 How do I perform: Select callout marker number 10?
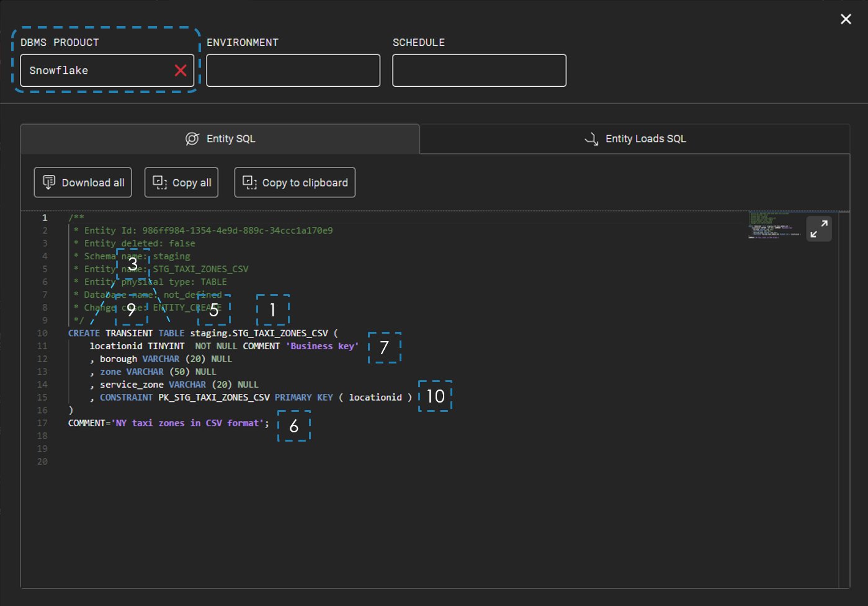pyautogui.click(x=435, y=396)
